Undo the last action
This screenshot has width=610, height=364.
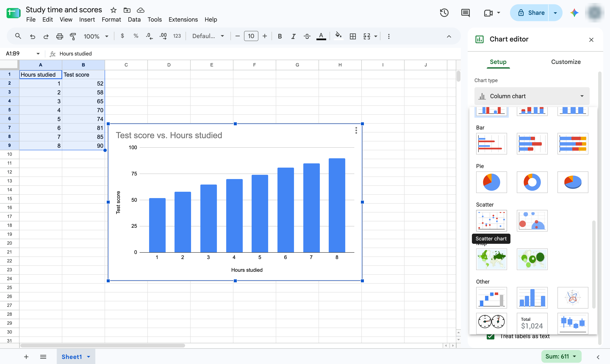[32, 36]
